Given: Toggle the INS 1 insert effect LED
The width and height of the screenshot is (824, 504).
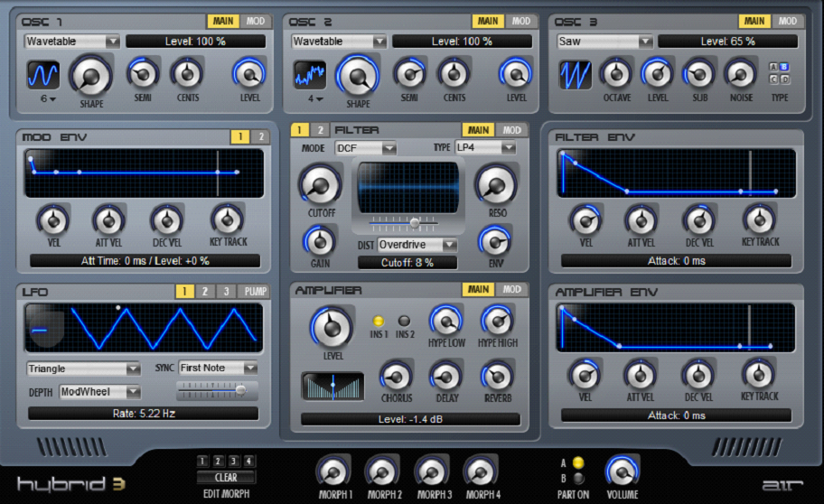Looking at the screenshot, I should pyautogui.click(x=378, y=321).
